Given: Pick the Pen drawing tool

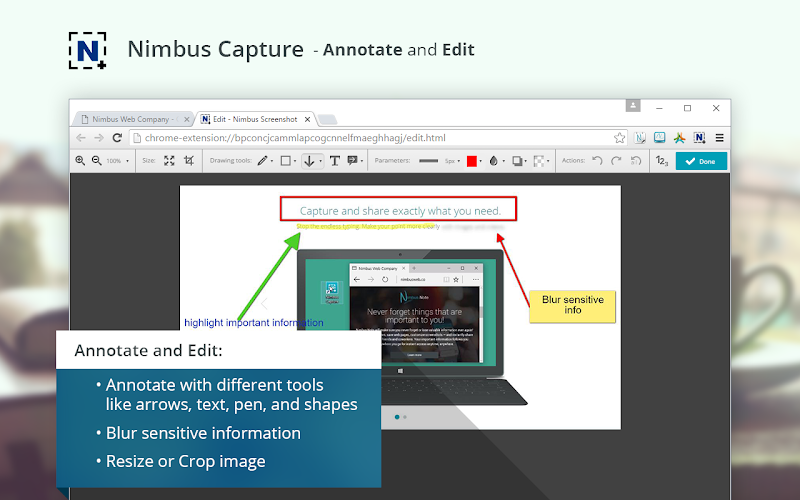Looking at the screenshot, I should (x=262, y=161).
